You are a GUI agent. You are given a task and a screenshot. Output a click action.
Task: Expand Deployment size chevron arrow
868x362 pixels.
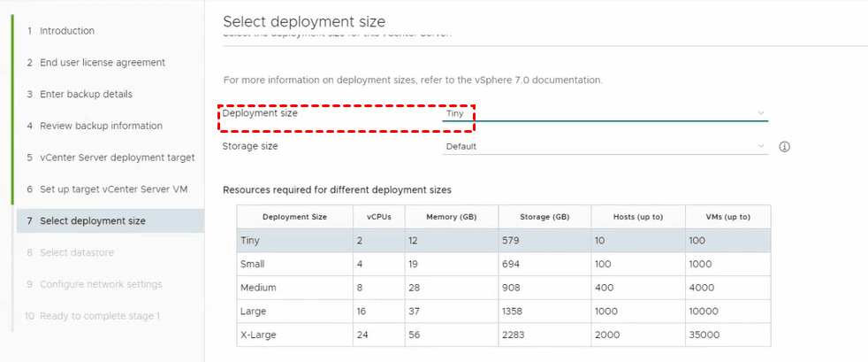click(x=761, y=113)
